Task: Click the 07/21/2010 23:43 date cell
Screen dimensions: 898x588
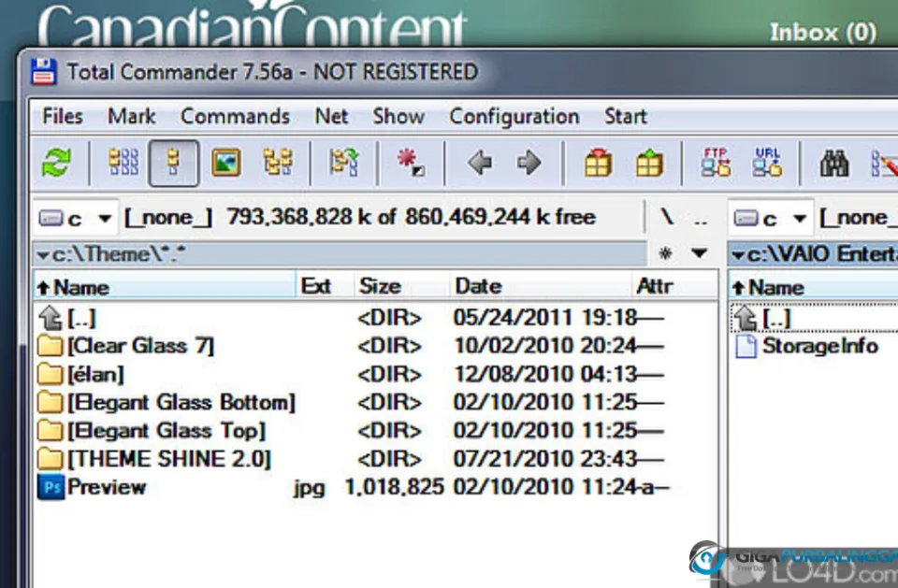Action: click(545, 459)
